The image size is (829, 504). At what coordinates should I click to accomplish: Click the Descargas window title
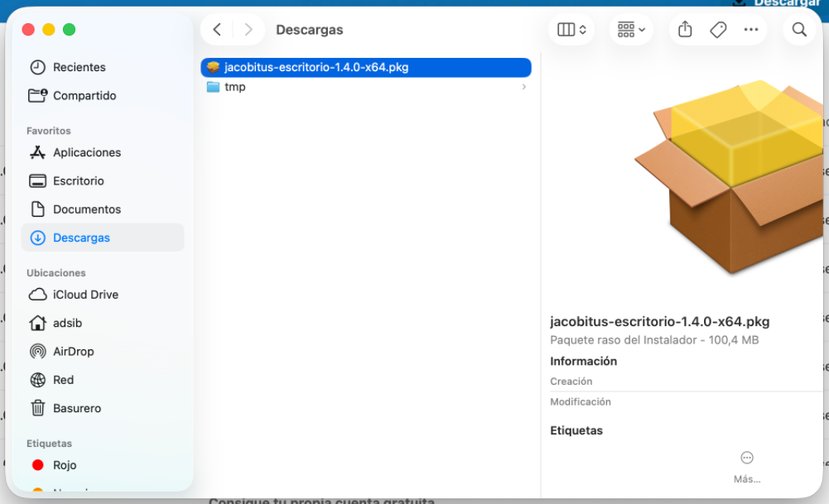(309, 30)
